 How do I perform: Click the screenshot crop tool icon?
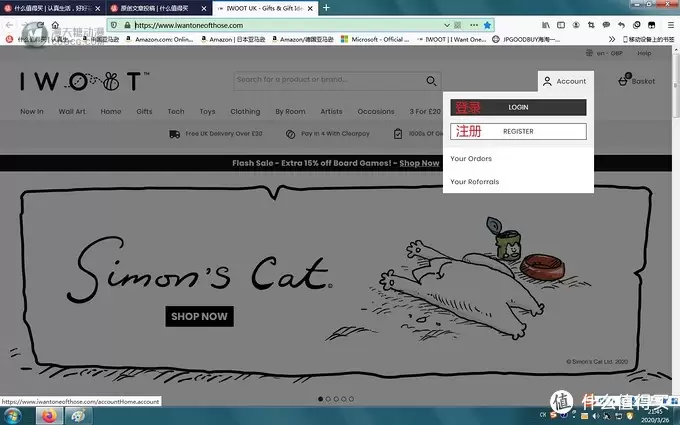pyautogui.click(x=591, y=25)
